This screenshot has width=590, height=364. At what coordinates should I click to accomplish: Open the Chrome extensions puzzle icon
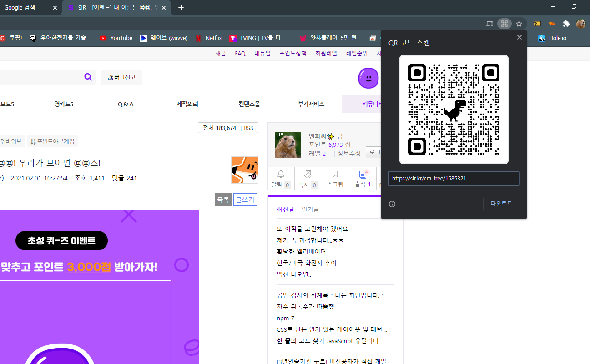(x=566, y=24)
